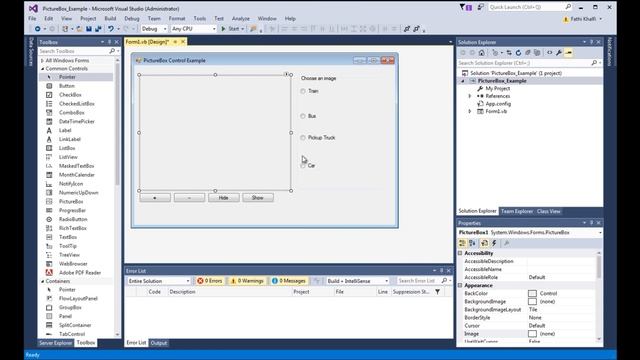Expand the Form1.vb node in Solution Explorer

tap(469, 111)
